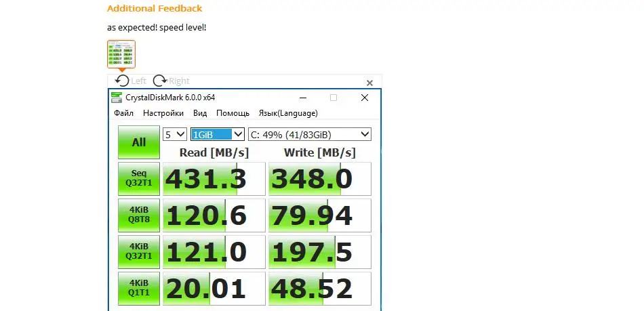Click the Seq read value 431.3
644x311 pixels.
pyautogui.click(x=214, y=179)
